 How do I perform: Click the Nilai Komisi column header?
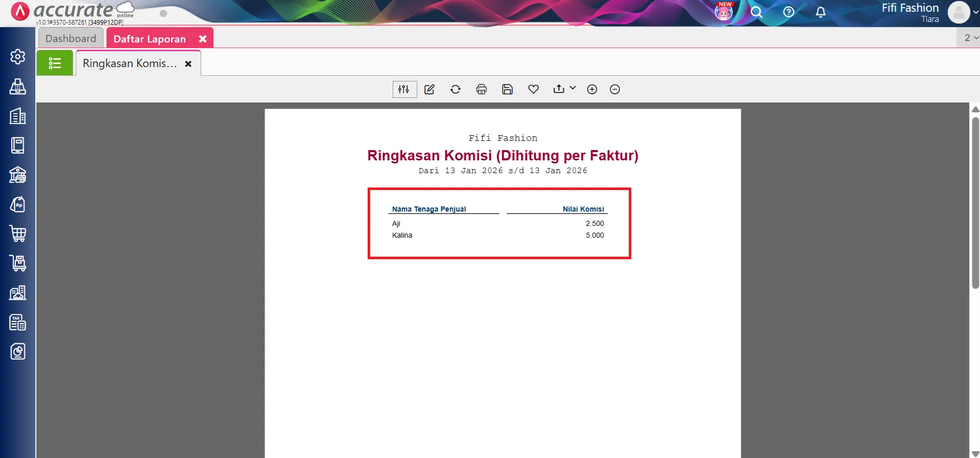(x=583, y=209)
